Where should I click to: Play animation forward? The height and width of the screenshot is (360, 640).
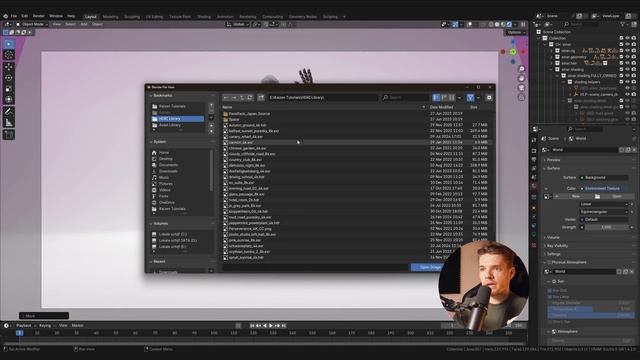[271, 326]
